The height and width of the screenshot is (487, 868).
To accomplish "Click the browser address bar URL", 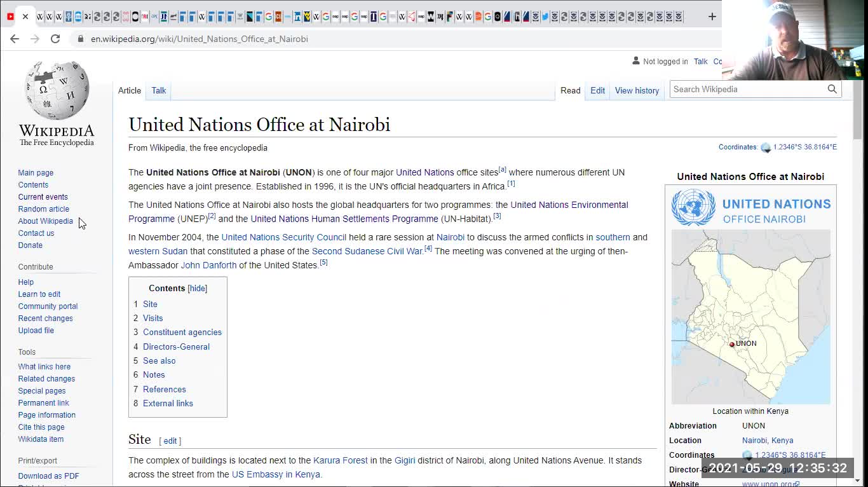I will pyautogui.click(x=200, y=39).
